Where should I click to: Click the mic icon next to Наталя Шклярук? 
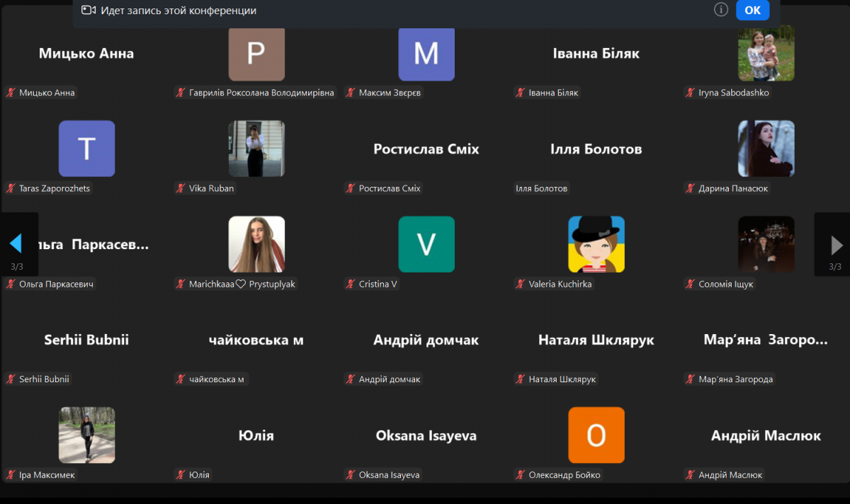point(520,379)
